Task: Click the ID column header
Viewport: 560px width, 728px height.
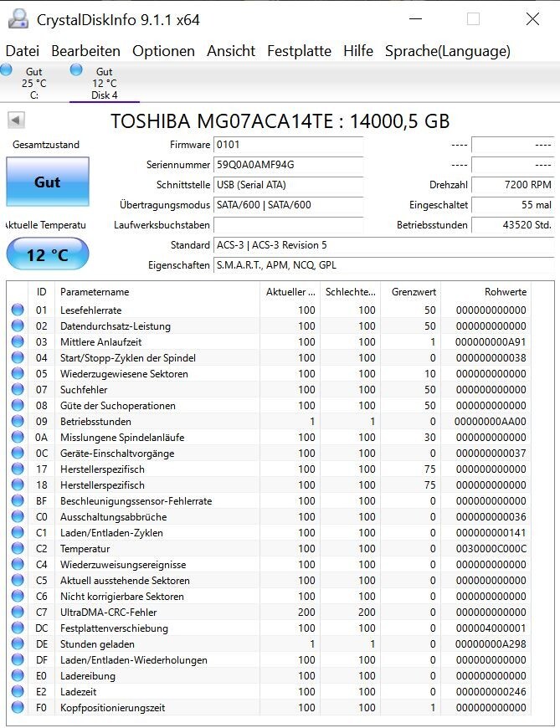Action: point(41,291)
